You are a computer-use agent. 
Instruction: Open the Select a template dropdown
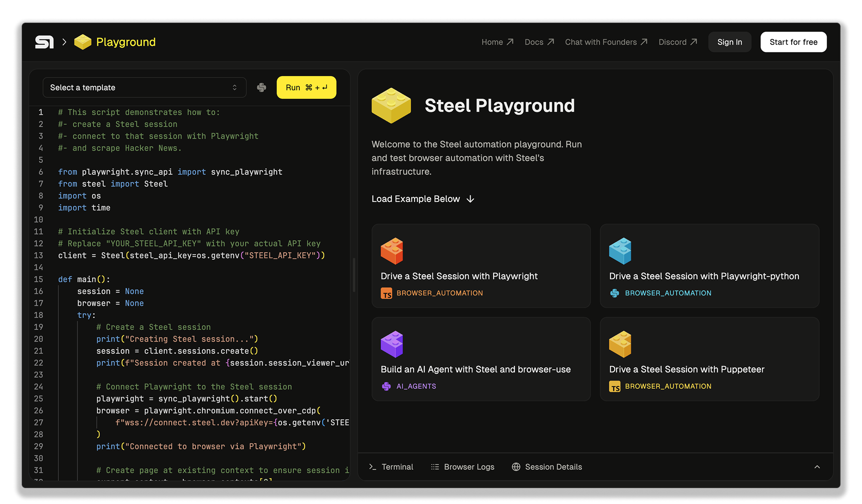point(145,87)
